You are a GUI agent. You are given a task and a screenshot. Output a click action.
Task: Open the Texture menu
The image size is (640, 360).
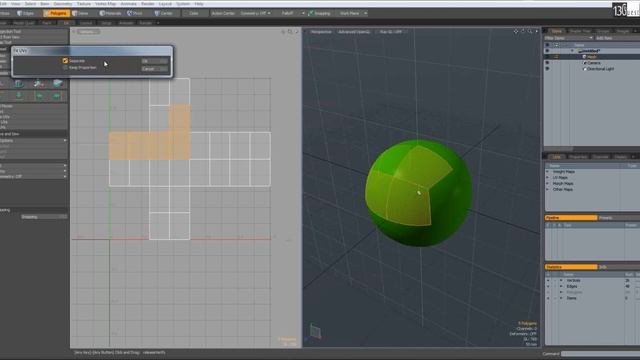[84, 4]
